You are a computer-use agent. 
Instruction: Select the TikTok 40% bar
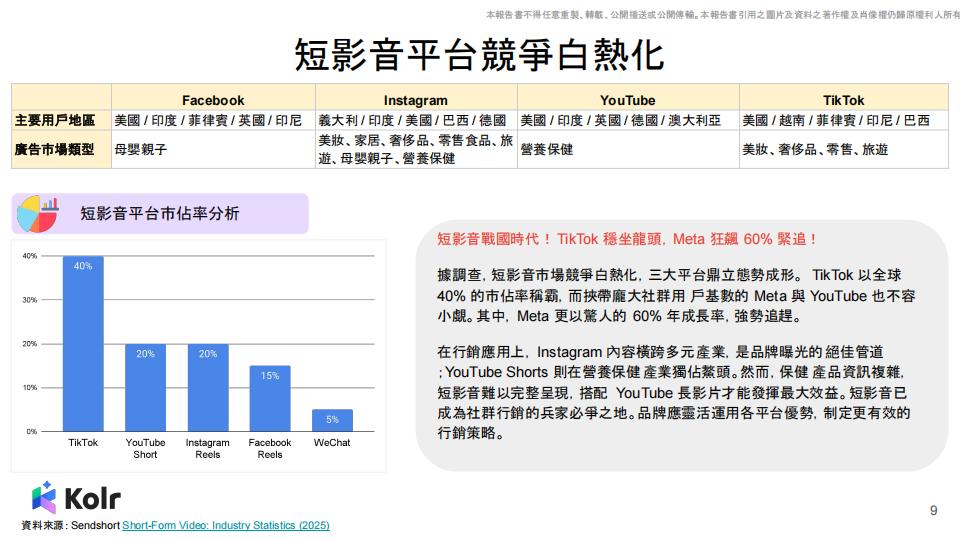83,343
